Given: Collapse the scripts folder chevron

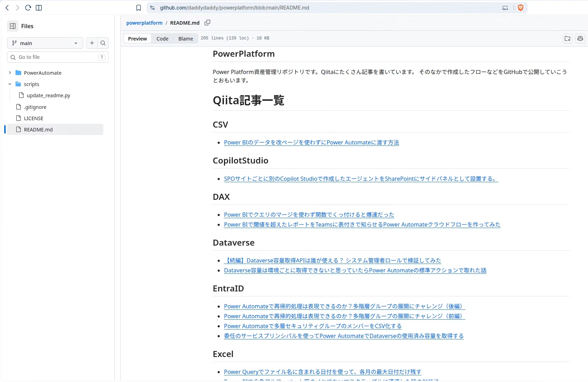Looking at the screenshot, I should [x=10, y=84].
